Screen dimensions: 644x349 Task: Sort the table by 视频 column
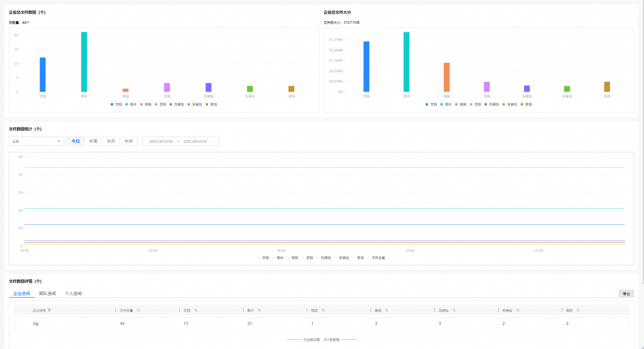[323, 310]
